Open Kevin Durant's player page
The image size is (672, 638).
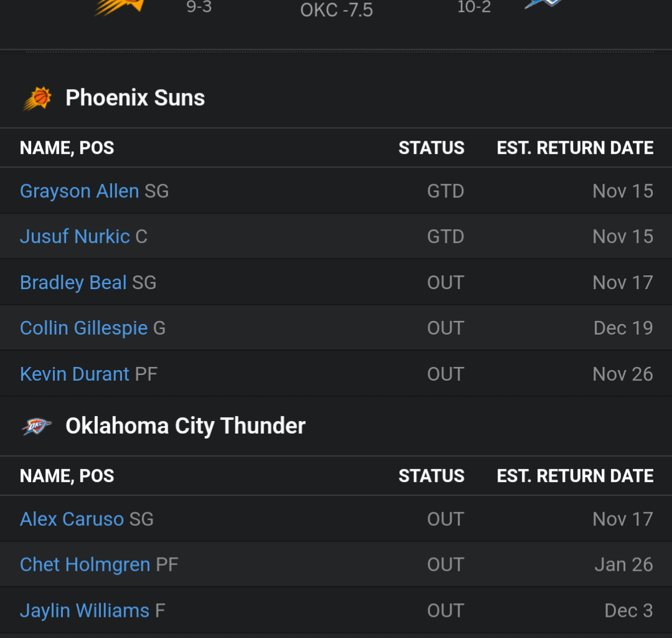click(x=74, y=373)
